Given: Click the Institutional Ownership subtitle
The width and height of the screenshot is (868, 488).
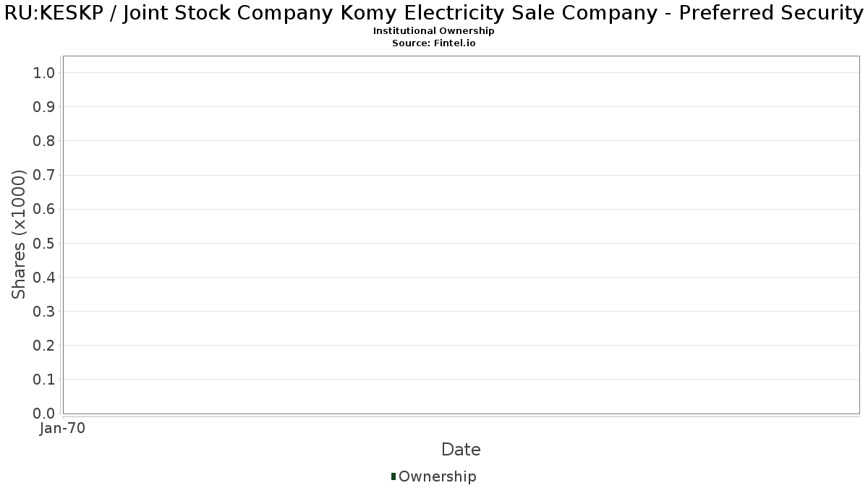Looking at the screenshot, I should pyautogui.click(x=433, y=31).
